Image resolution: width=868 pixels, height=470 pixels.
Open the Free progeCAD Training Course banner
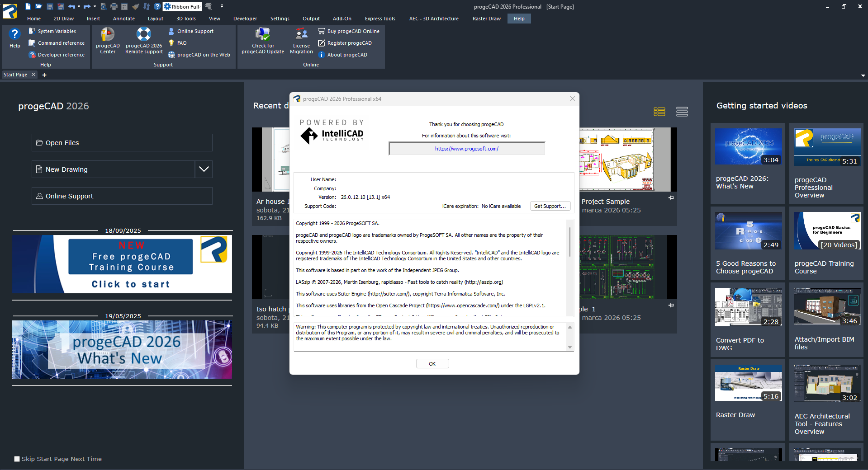coord(122,264)
